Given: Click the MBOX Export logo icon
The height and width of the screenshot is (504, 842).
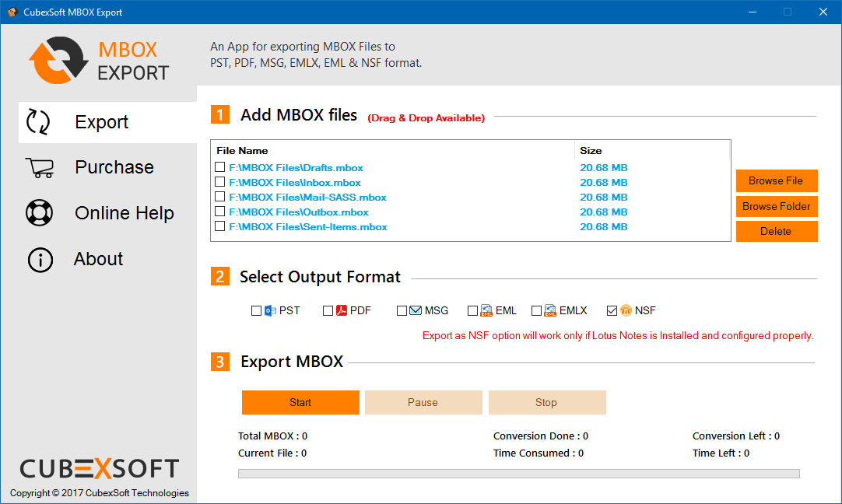Looking at the screenshot, I should click(x=58, y=60).
